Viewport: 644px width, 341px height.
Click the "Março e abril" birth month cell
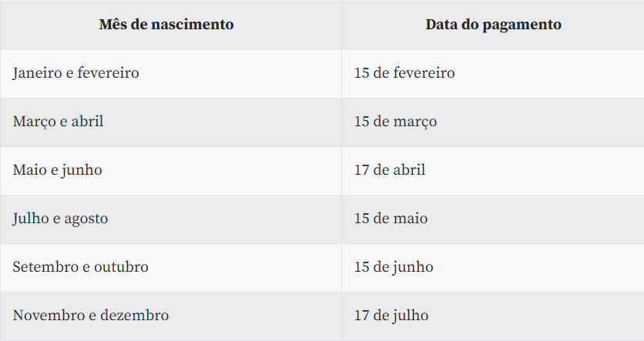[58, 122]
